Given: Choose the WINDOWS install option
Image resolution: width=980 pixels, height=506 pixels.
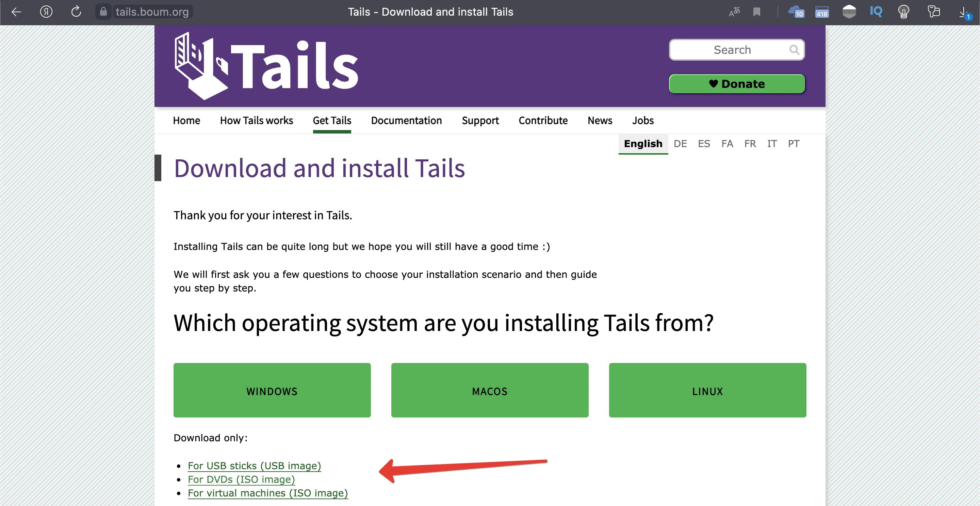Looking at the screenshot, I should click(272, 390).
